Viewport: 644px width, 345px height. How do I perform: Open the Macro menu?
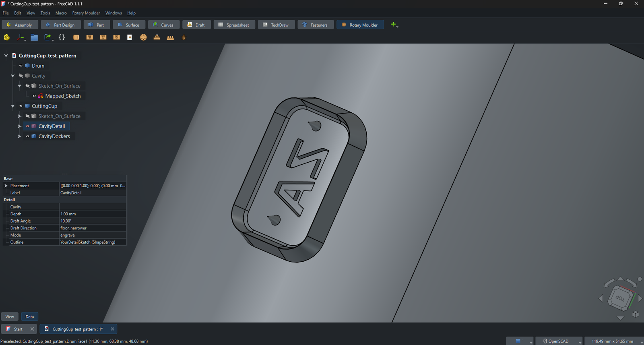click(x=61, y=13)
